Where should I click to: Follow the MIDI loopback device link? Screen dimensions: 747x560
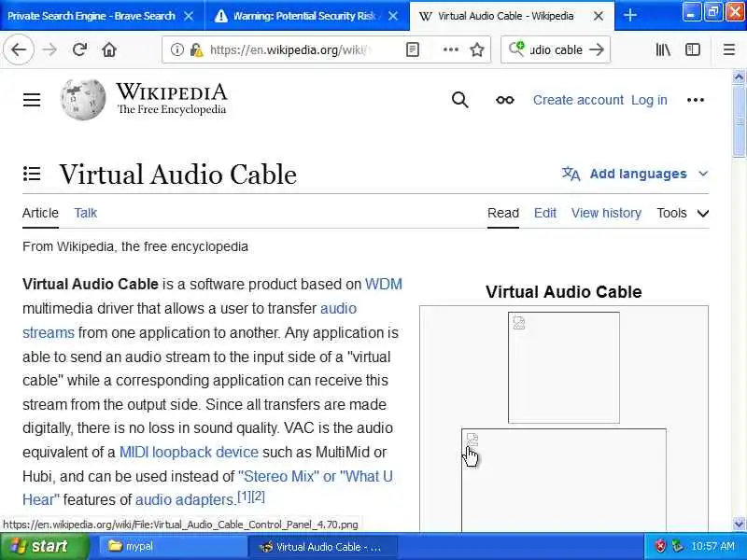pyautogui.click(x=189, y=452)
